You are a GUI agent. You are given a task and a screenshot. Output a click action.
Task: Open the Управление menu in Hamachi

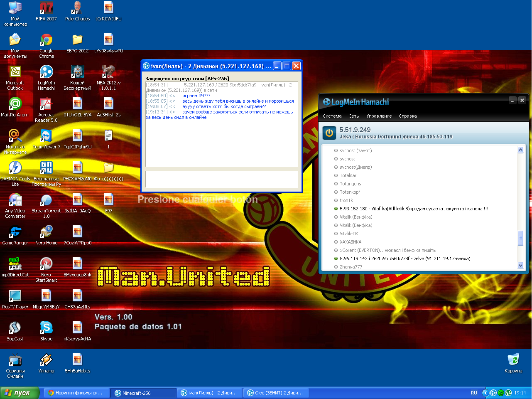click(379, 116)
